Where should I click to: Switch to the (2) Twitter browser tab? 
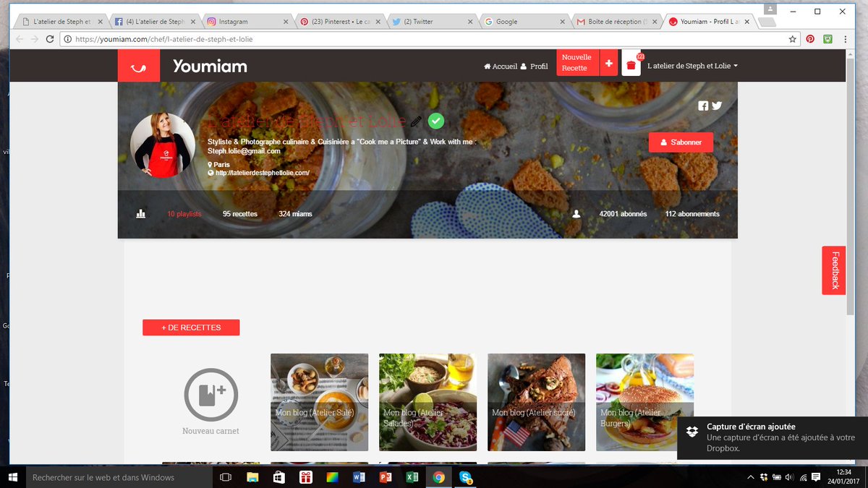tap(432, 22)
